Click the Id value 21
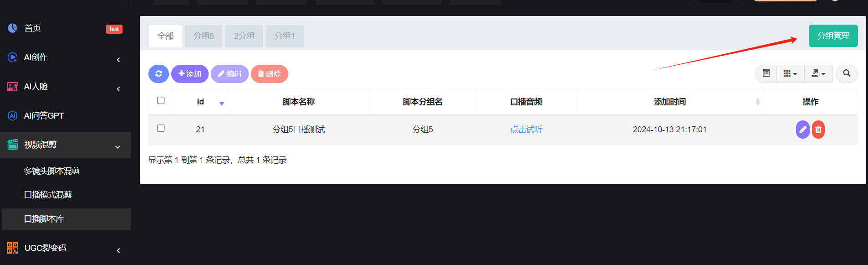The width and height of the screenshot is (868, 265). [x=200, y=130]
